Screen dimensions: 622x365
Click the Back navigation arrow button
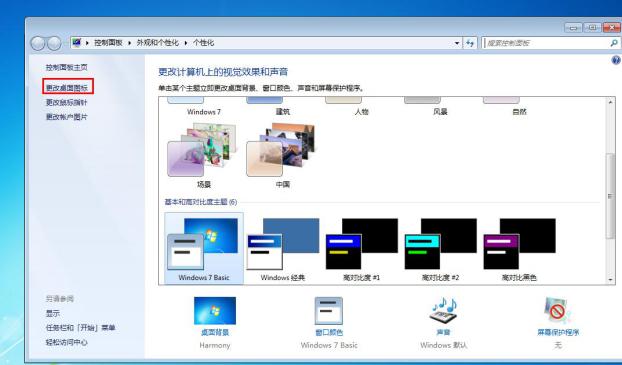(38, 43)
